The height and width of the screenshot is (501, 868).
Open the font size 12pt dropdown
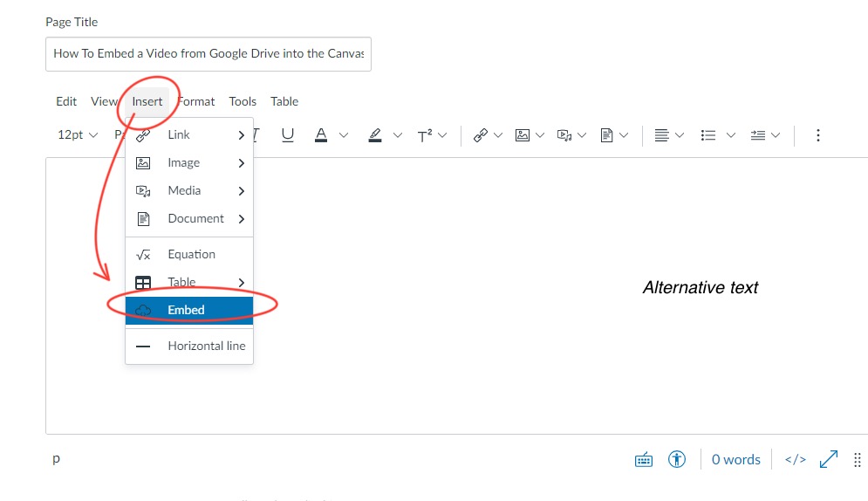(x=78, y=135)
